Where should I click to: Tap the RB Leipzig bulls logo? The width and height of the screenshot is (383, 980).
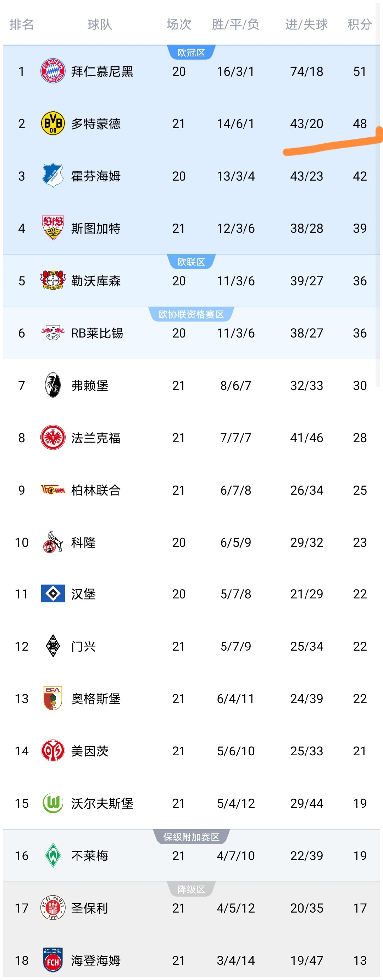pyautogui.click(x=53, y=333)
